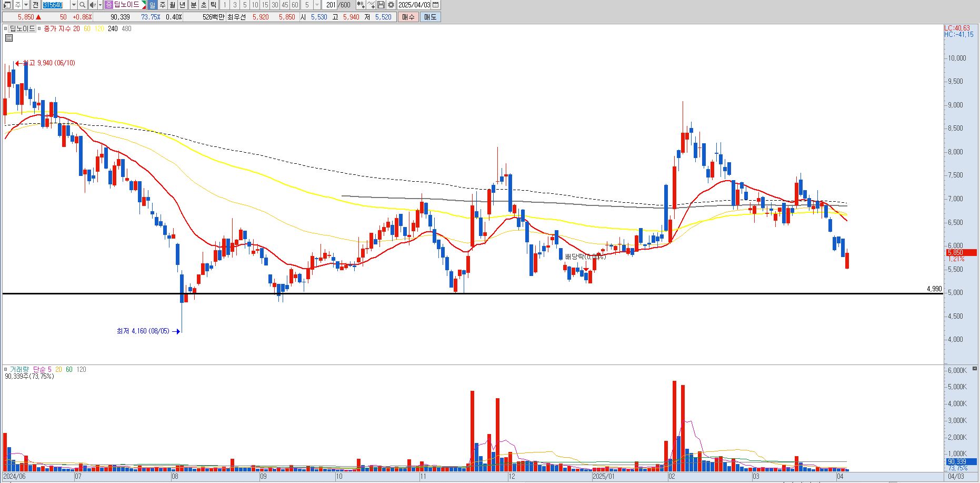Open the interval dropdown next to the 5 box
Image resolution: width=980 pixels, height=483 pixels.
[317, 5]
